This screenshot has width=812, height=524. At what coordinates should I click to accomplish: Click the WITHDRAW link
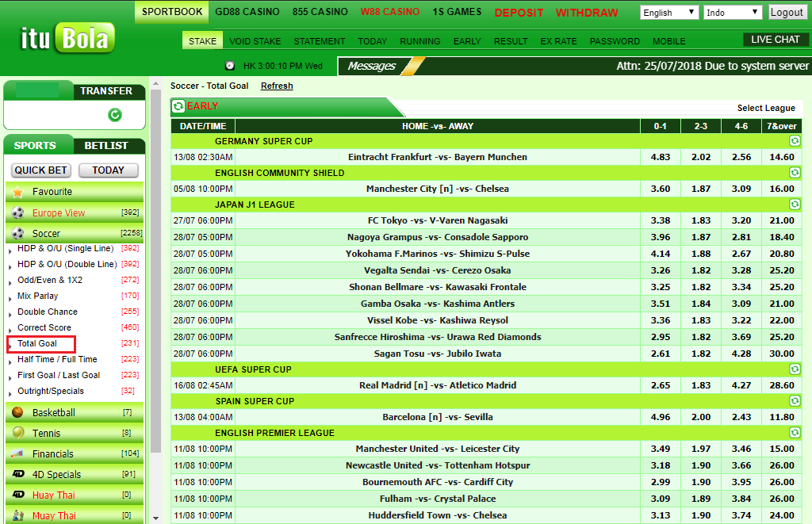(x=587, y=13)
